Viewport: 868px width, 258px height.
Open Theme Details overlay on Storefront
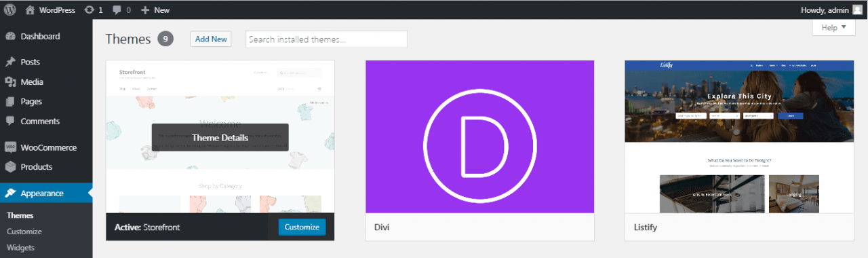coord(220,137)
